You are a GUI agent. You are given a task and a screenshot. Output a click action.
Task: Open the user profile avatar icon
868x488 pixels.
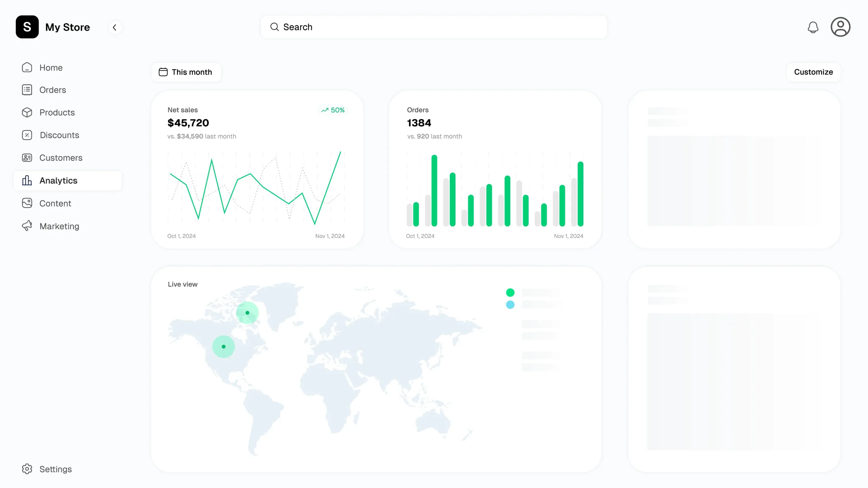pyautogui.click(x=840, y=27)
